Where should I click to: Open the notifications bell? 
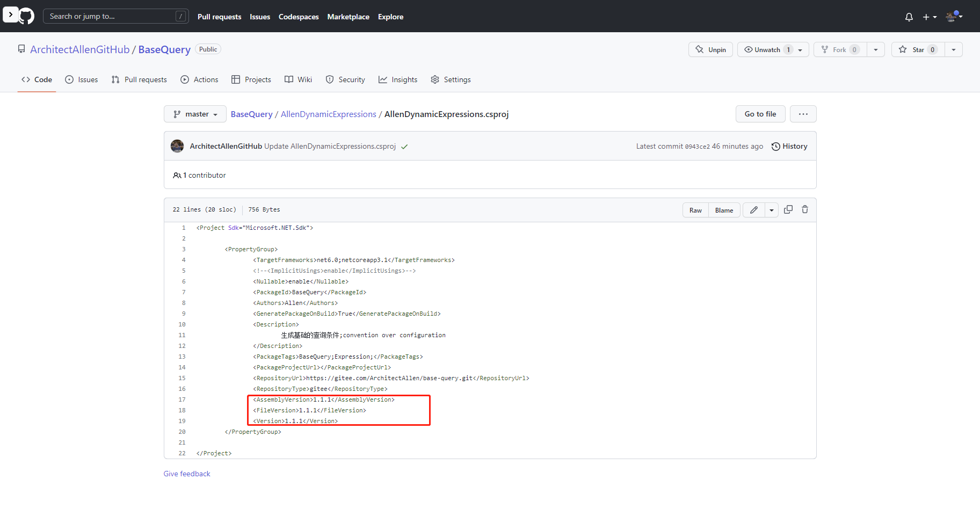(x=909, y=17)
